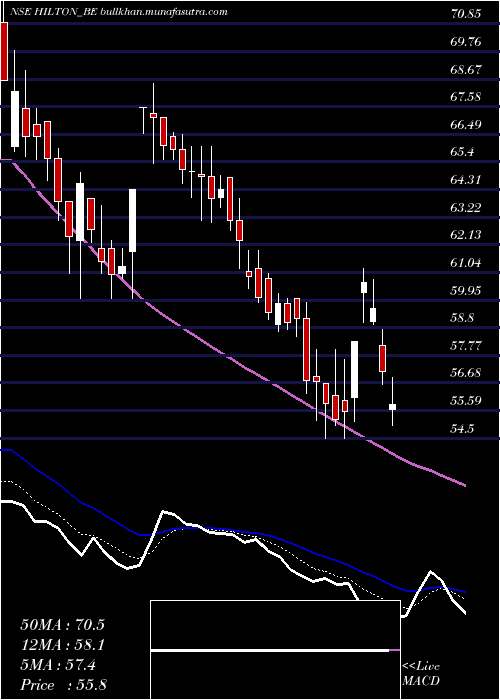Click the 69.76 price axis label
Screen dimensions: 500x700
(x=466, y=42)
